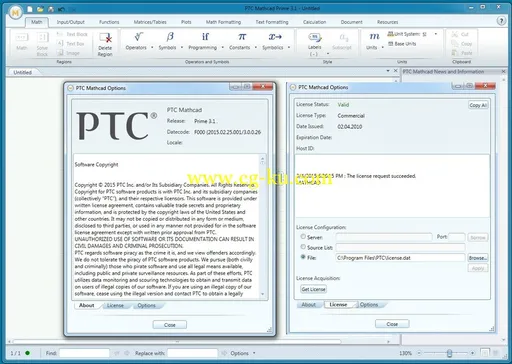Click the Labels icon in Style group
The image size is (512, 364).
click(x=315, y=37)
